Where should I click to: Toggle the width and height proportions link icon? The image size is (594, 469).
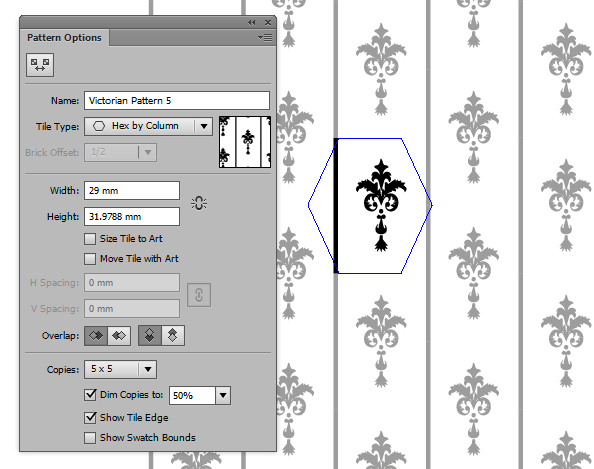(199, 203)
